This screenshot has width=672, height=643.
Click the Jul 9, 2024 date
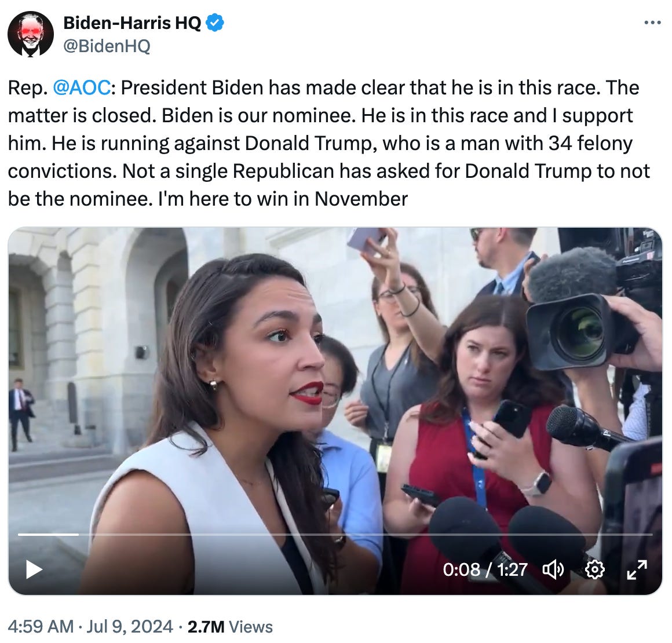(129, 627)
